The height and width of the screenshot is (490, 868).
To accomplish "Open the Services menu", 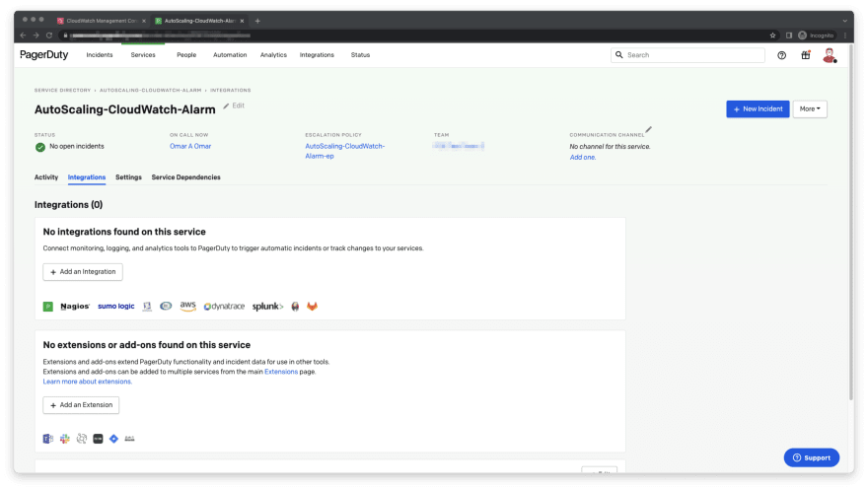I will [x=143, y=55].
